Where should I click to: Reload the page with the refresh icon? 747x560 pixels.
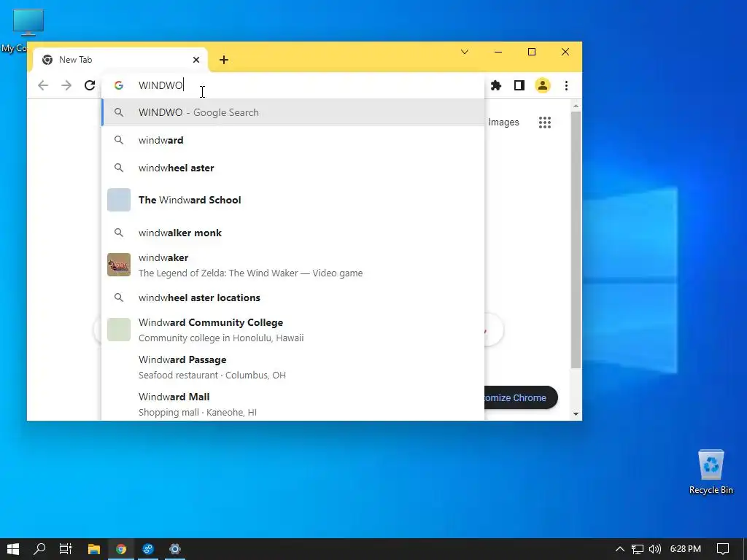click(x=90, y=85)
